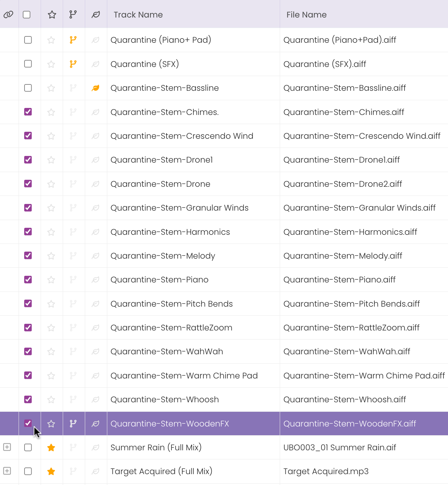448x485 pixels.
Task: Click file name Quarantine-Stem-Drone2.aiff
Action: (343, 184)
